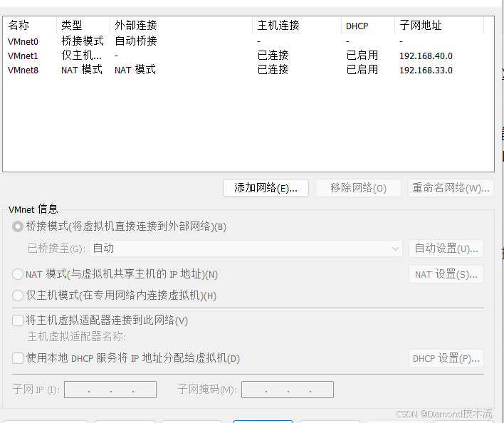504x423 pixels.
Task: Toggle 使用本地 DHCP 服务 checkbox
Action: pyautogui.click(x=18, y=358)
